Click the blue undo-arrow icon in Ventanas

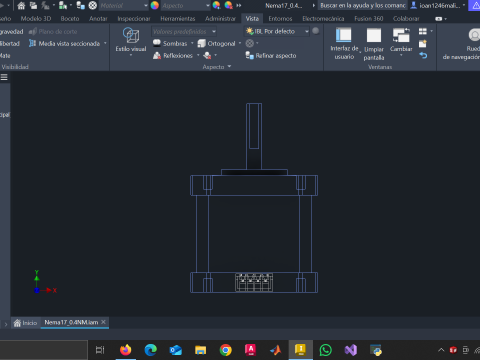coord(423,55)
